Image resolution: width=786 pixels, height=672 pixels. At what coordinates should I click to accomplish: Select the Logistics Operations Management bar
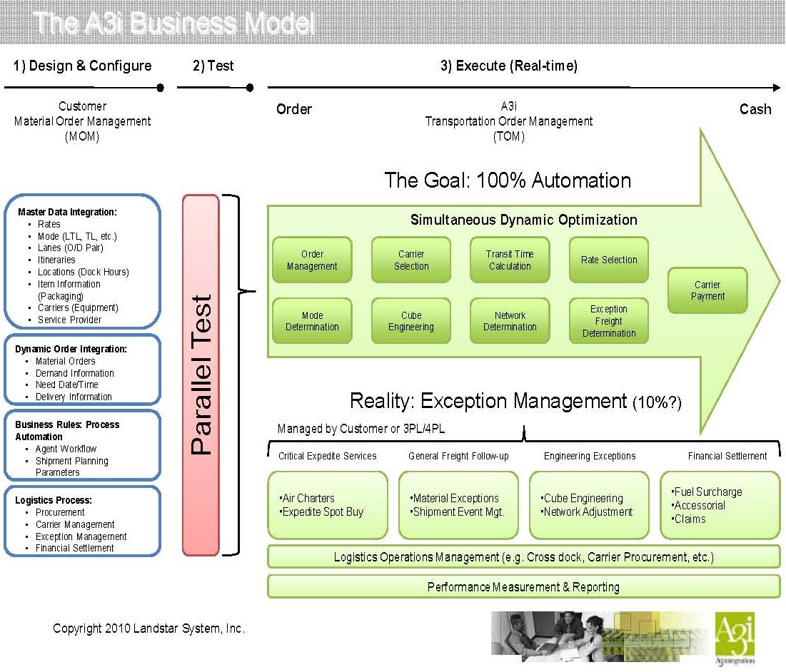tap(524, 557)
